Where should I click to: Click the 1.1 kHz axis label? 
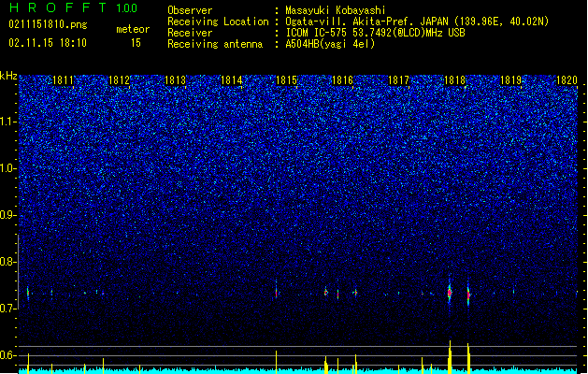pyautogui.click(x=7, y=122)
